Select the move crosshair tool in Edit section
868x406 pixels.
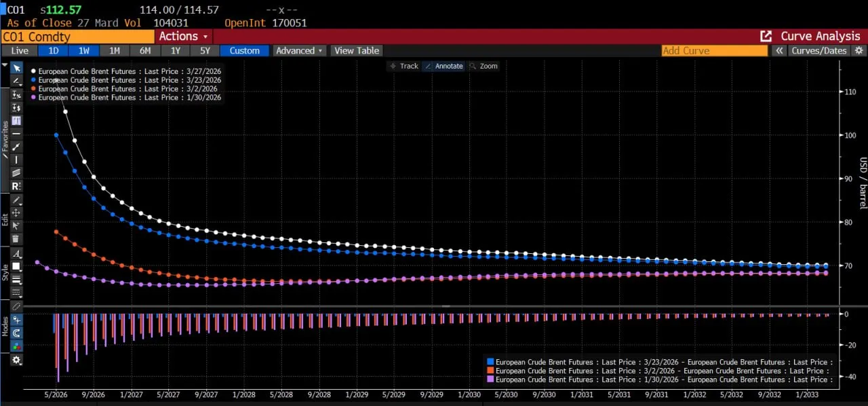(x=16, y=213)
